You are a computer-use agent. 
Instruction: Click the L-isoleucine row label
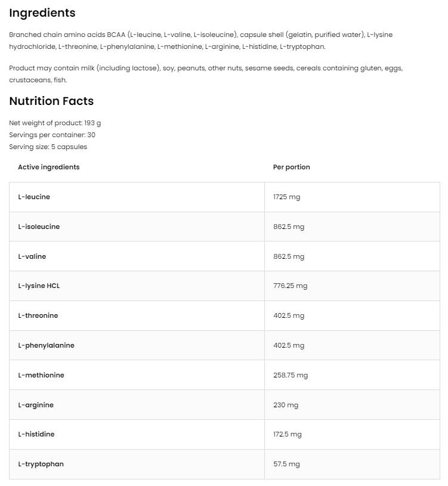(39, 227)
